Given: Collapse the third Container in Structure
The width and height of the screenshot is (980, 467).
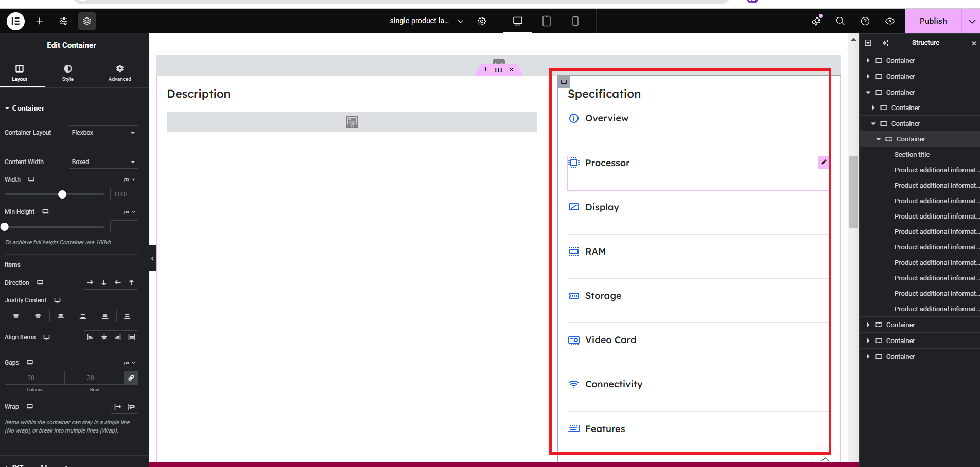Looking at the screenshot, I should tap(868, 93).
